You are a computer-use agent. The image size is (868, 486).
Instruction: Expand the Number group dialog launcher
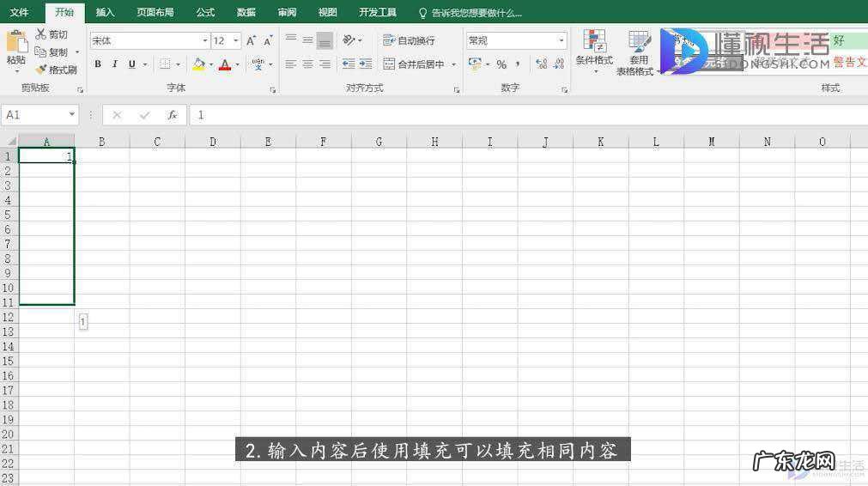pyautogui.click(x=564, y=89)
